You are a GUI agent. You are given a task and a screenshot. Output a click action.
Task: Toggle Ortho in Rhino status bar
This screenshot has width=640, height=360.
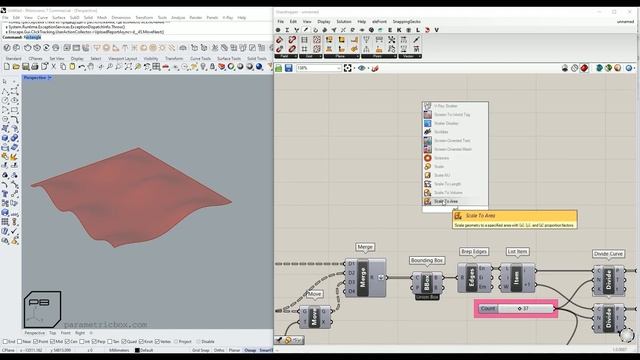pos(219,350)
